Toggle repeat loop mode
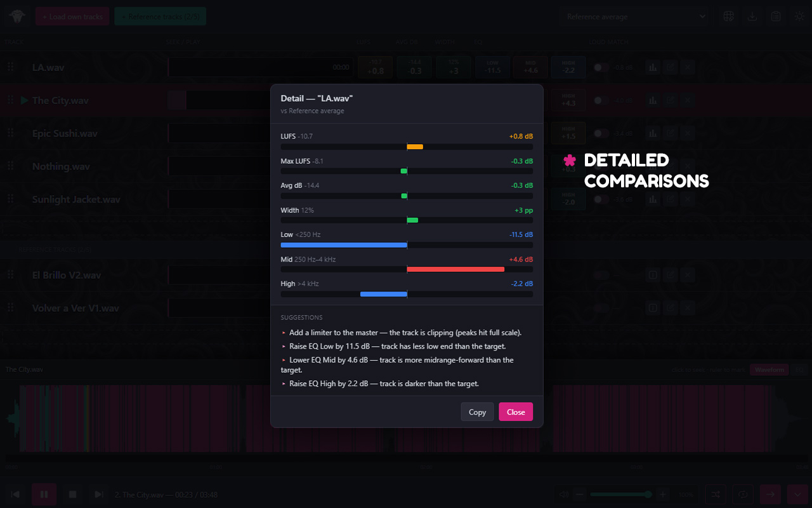Screen dimensions: 812x508 point(743,494)
